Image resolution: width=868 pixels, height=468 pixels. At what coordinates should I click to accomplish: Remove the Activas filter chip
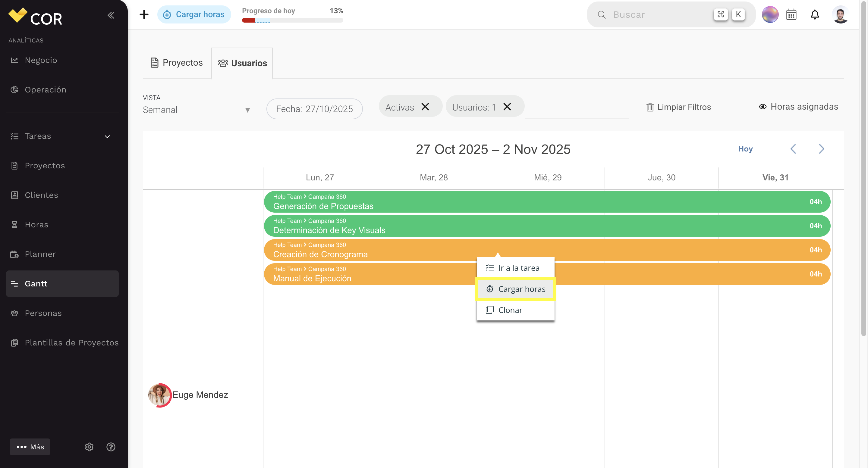[425, 107]
